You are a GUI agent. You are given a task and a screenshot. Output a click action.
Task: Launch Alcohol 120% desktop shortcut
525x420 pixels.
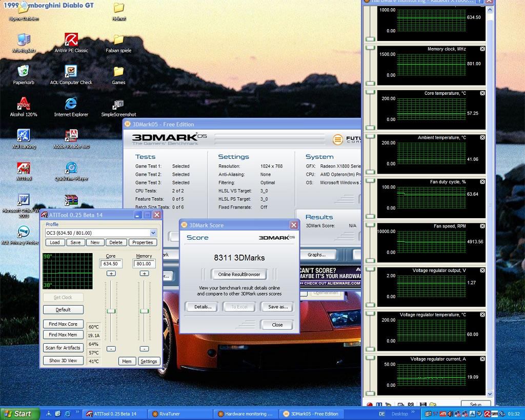tap(24, 107)
